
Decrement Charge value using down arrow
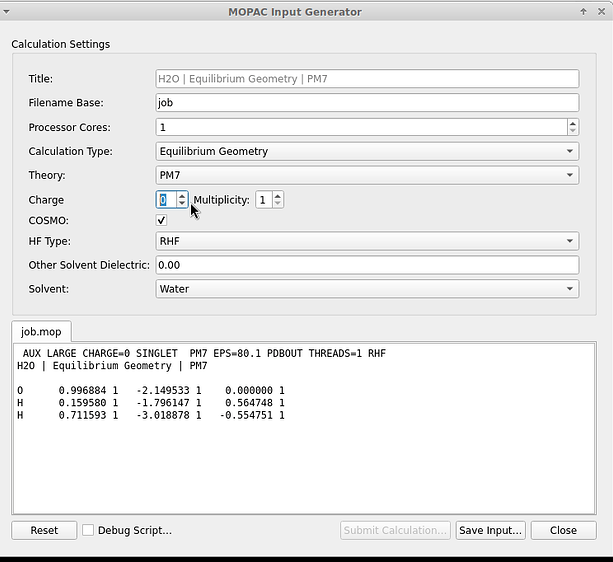pos(182,203)
